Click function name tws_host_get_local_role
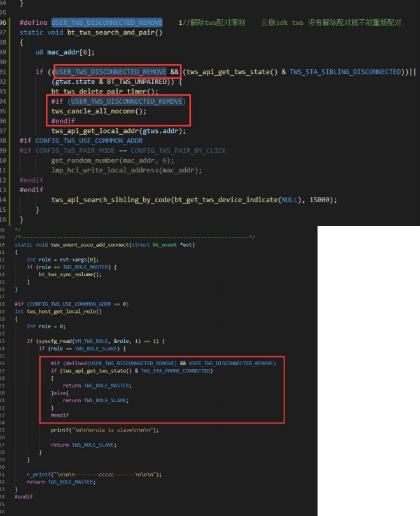Screen dimensions: 420x516 point(62,312)
